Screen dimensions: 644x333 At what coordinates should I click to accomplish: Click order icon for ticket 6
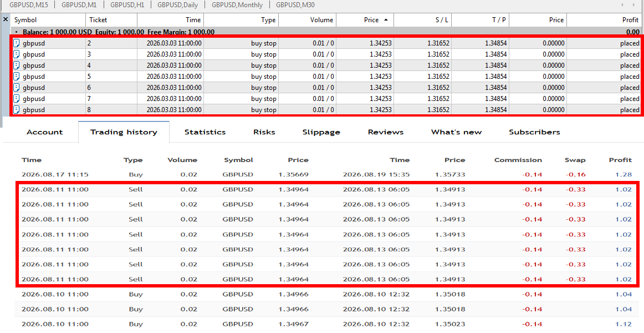pyautogui.click(x=17, y=87)
